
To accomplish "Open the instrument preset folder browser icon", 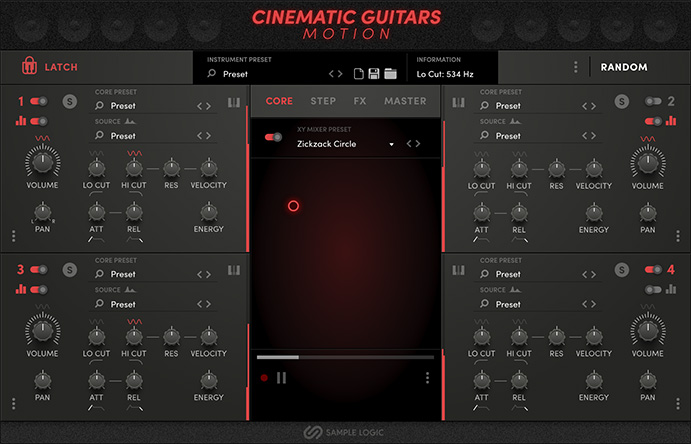I will (x=390, y=74).
